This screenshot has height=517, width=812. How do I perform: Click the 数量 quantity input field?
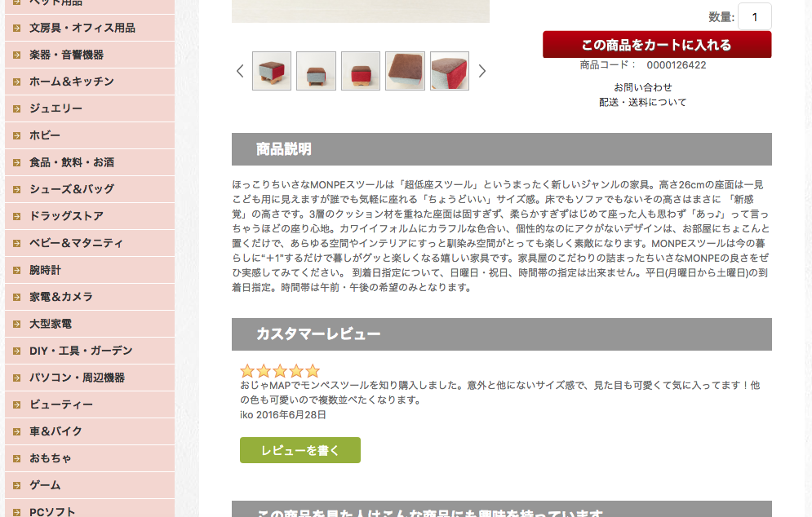point(755,16)
